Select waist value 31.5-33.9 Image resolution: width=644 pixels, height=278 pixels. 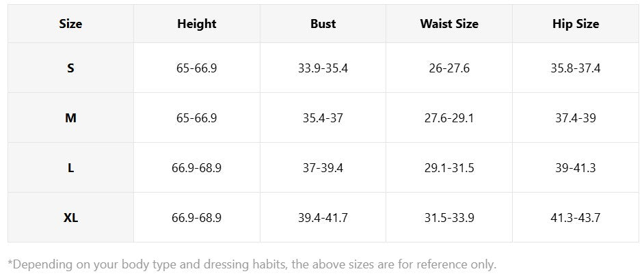pyautogui.click(x=448, y=218)
